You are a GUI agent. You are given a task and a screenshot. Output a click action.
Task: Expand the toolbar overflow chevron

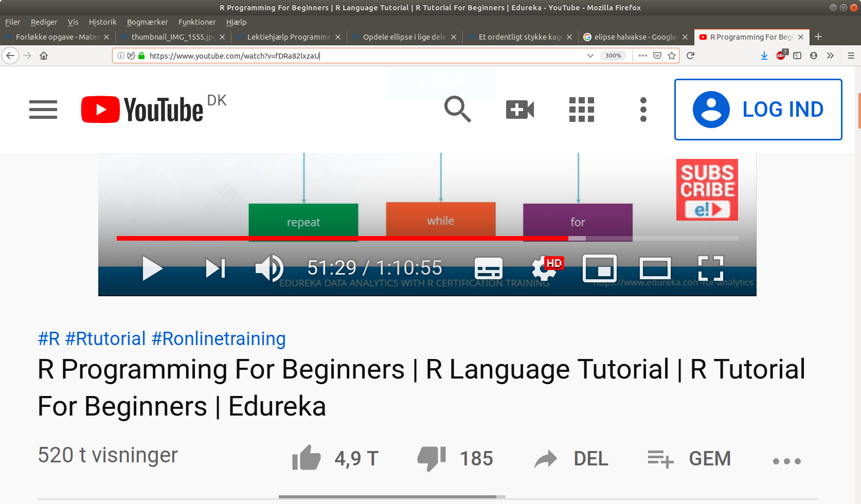(x=830, y=56)
